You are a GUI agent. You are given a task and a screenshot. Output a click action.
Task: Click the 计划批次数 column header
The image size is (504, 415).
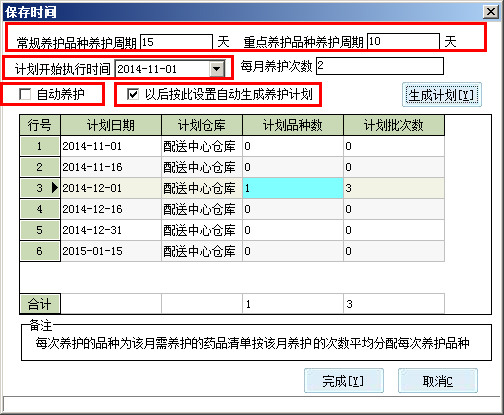[x=394, y=125]
